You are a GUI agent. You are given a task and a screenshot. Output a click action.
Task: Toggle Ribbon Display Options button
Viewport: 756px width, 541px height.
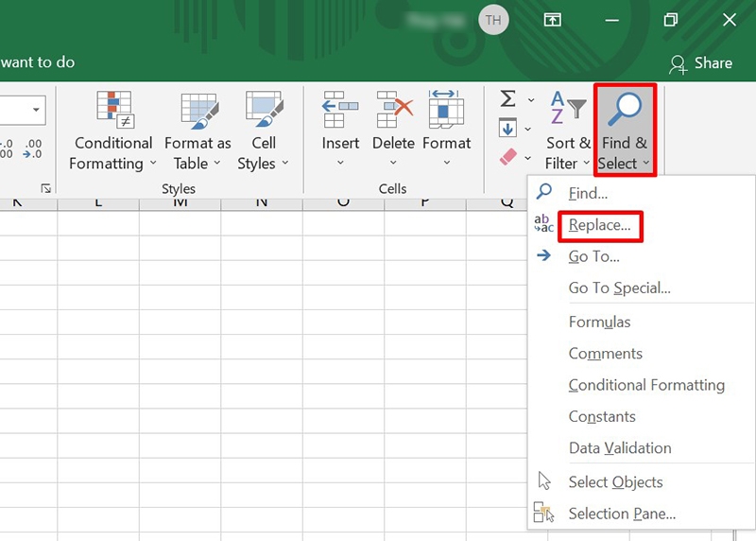click(x=552, y=20)
